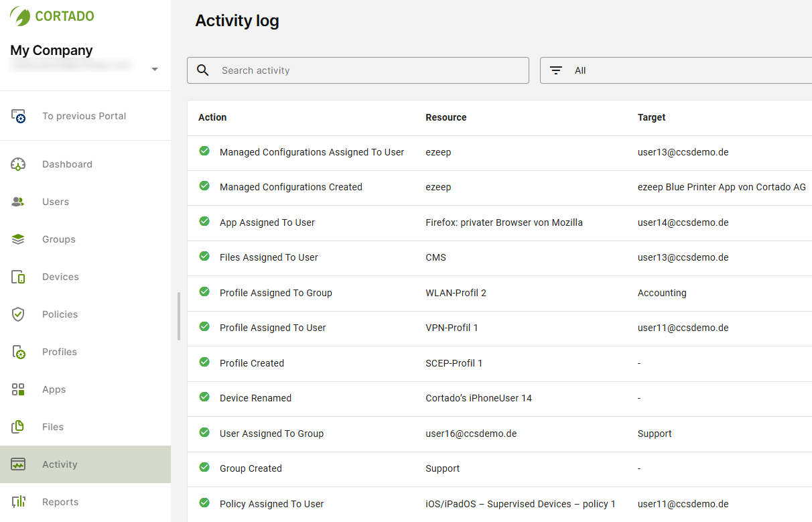
Task: Select 'Managed Configurations Created' action text
Action: pyautogui.click(x=291, y=187)
